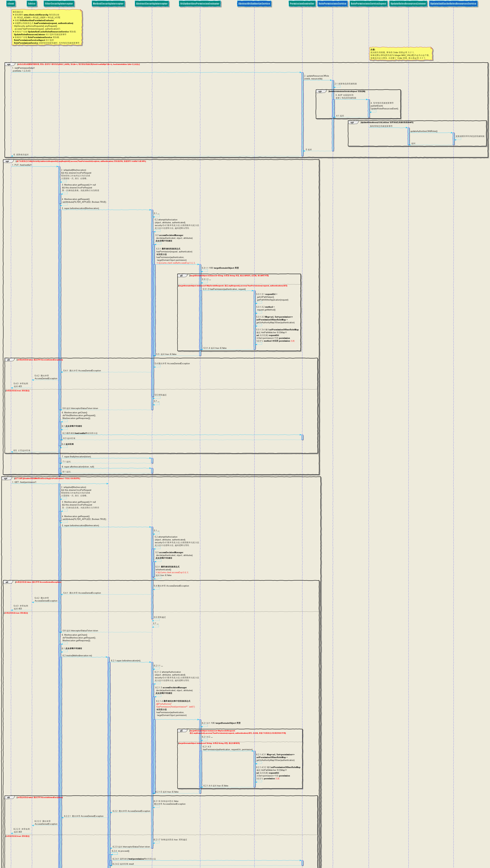
Task: Click the UpdateRolesResourcesListener participant box
Action: pyautogui.click(x=408, y=4)
